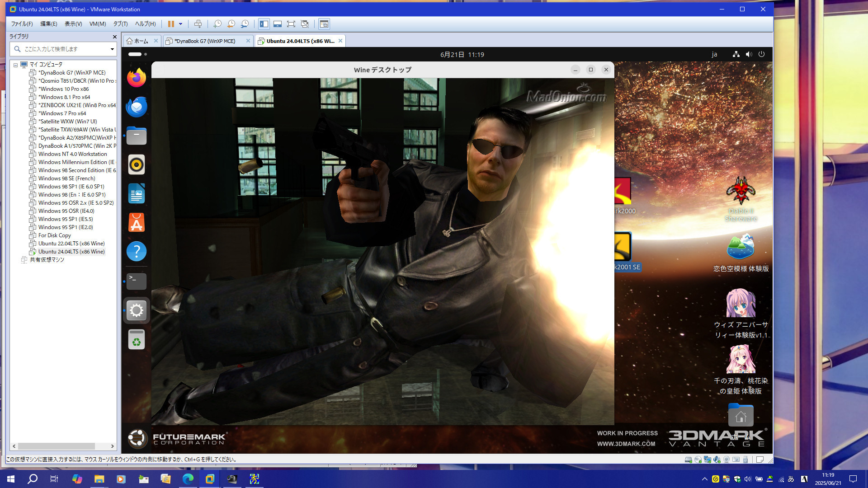868x488 pixels.
Task: Close the Ubuntu 24.04LTS VM tab
Action: point(340,41)
